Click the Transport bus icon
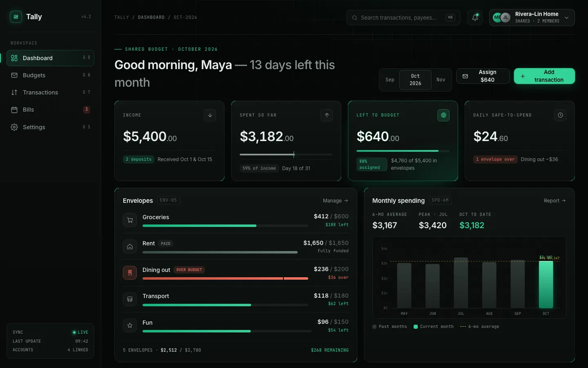Viewport: 588px width, 368px height. click(130, 299)
